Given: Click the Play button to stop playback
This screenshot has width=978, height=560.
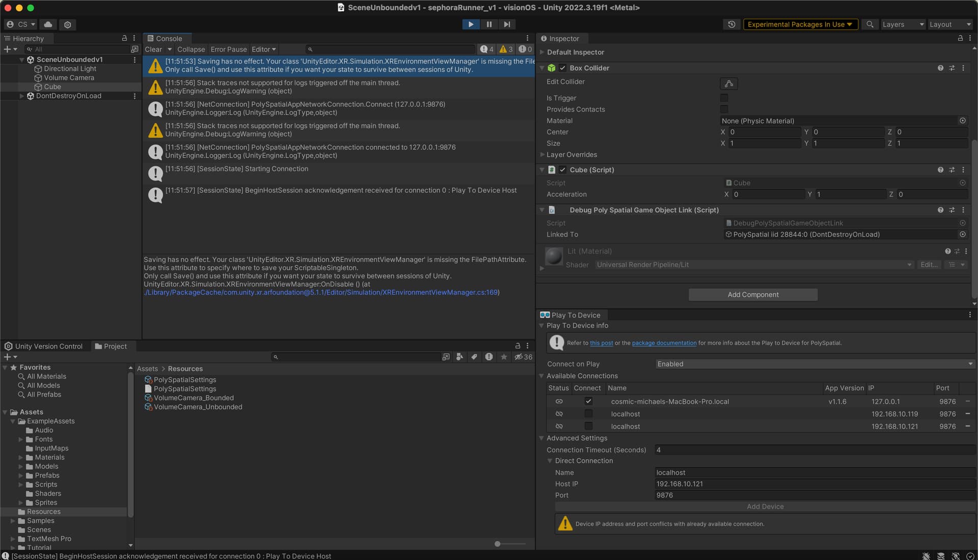Looking at the screenshot, I should coord(470,24).
